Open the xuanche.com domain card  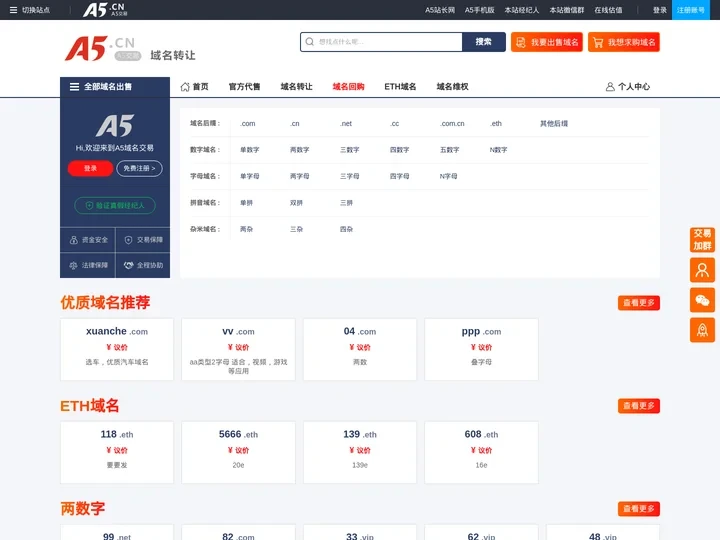pos(117,349)
